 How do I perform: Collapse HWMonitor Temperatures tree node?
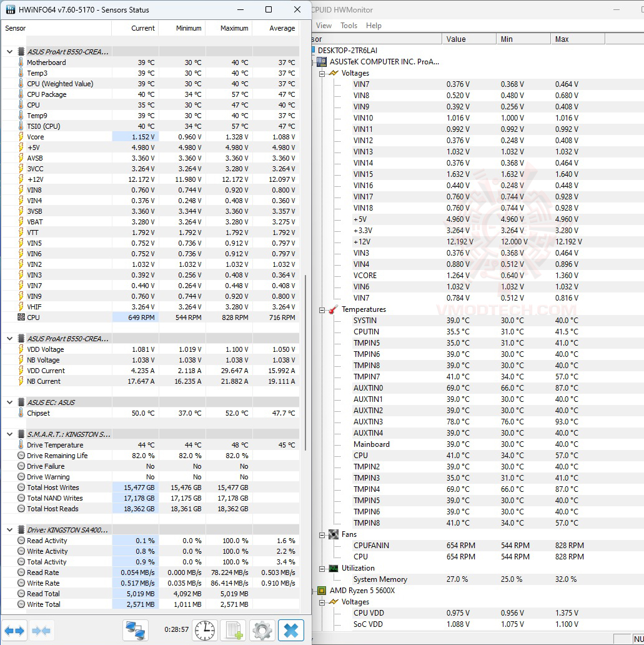[x=322, y=310]
